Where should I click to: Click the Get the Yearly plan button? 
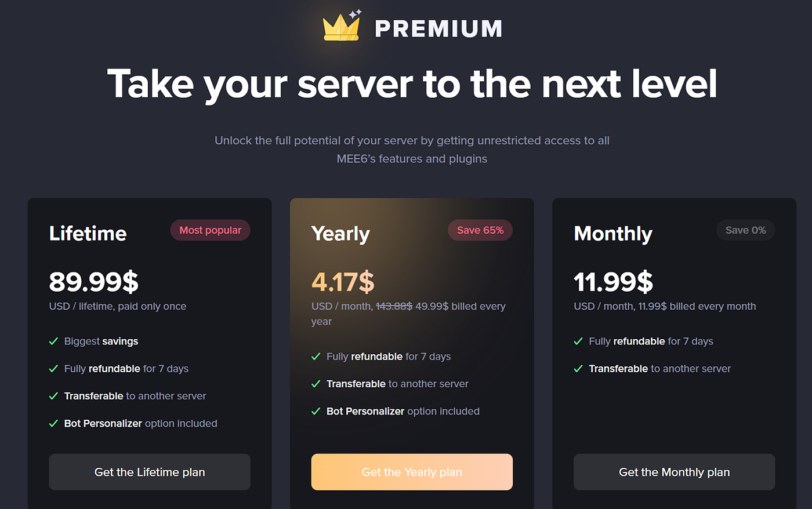412,472
